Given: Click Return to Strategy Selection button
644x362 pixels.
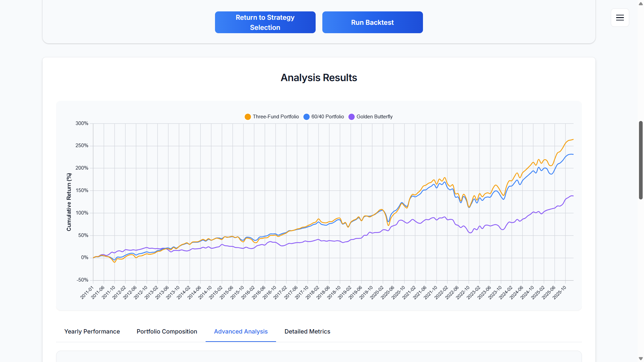Looking at the screenshot, I should [x=265, y=22].
